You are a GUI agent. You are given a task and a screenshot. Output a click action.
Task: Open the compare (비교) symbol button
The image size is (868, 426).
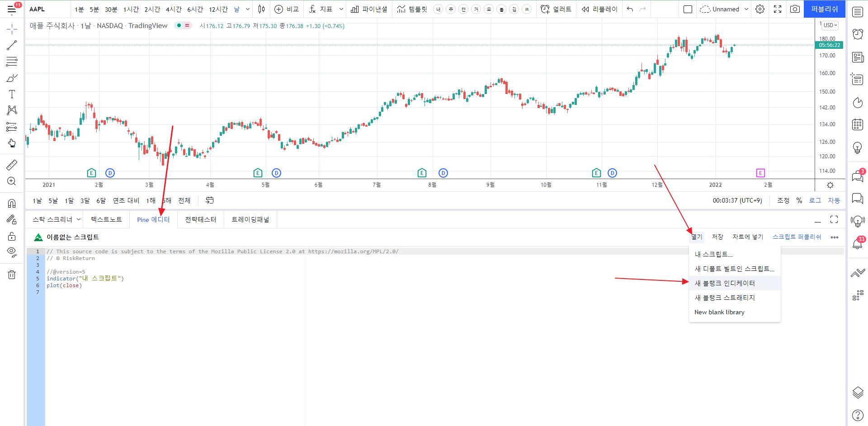[x=287, y=9]
